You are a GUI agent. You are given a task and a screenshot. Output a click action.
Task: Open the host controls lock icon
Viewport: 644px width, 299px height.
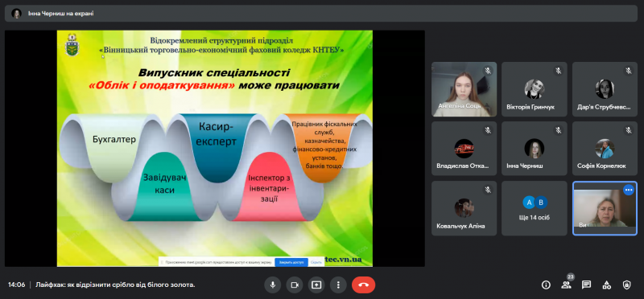point(627,285)
